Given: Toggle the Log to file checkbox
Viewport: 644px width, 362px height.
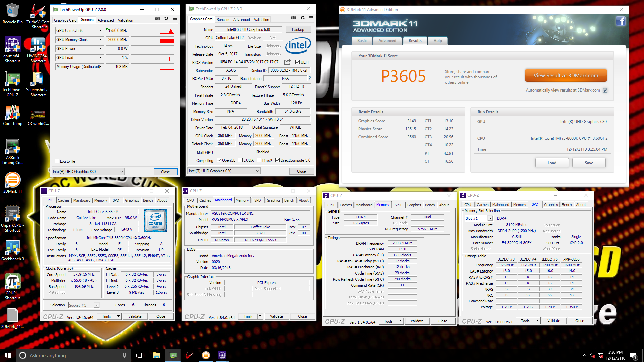Looking at the screenshot, I should 57,161.
